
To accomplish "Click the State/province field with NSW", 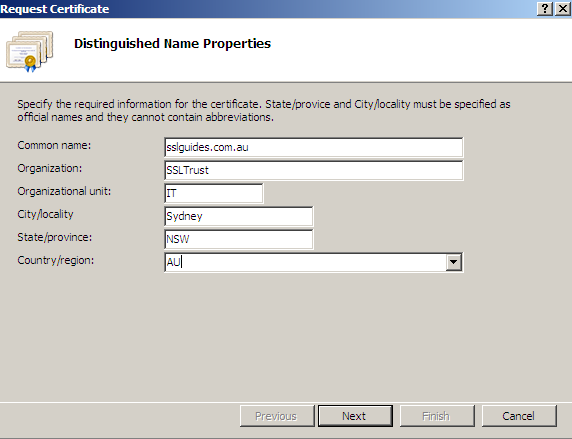I will pyautogui.click(x=239, y=239).
